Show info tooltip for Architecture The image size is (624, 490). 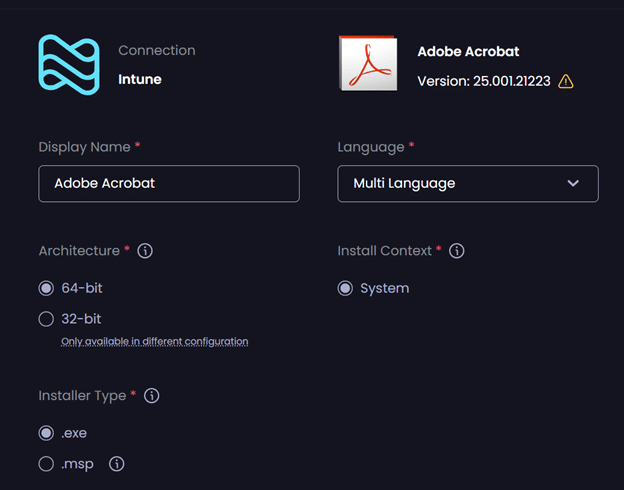pyautogui.click(x=145, y=251)
